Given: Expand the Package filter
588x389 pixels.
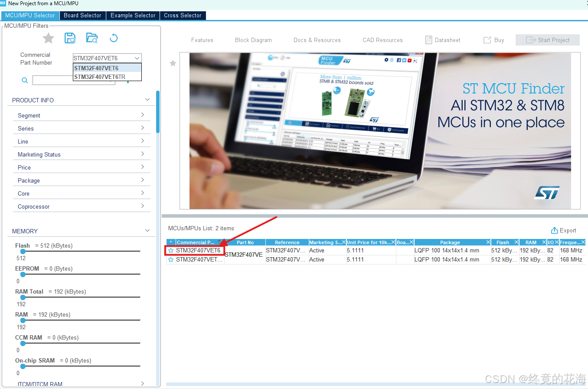Looking at the screenshot, I should click(143, 180).
